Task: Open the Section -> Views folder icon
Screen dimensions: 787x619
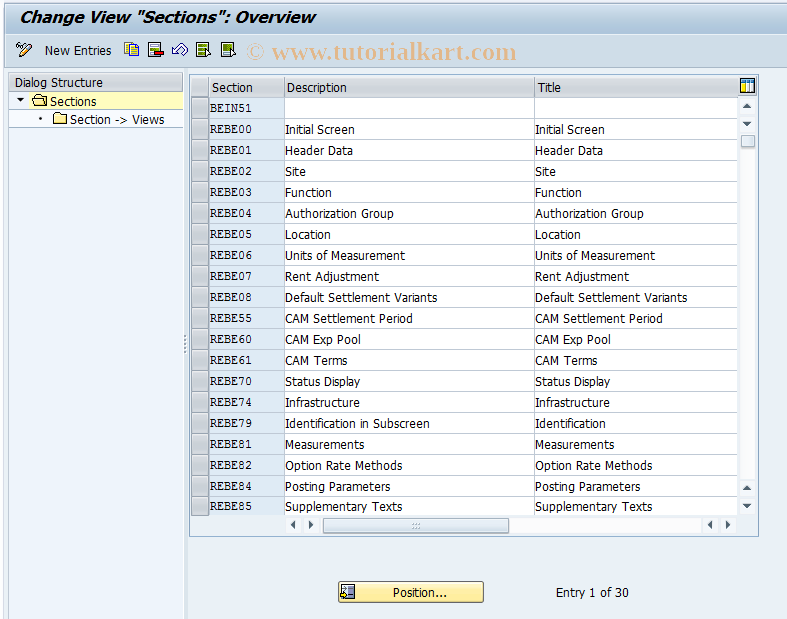Action: point(60,118)
